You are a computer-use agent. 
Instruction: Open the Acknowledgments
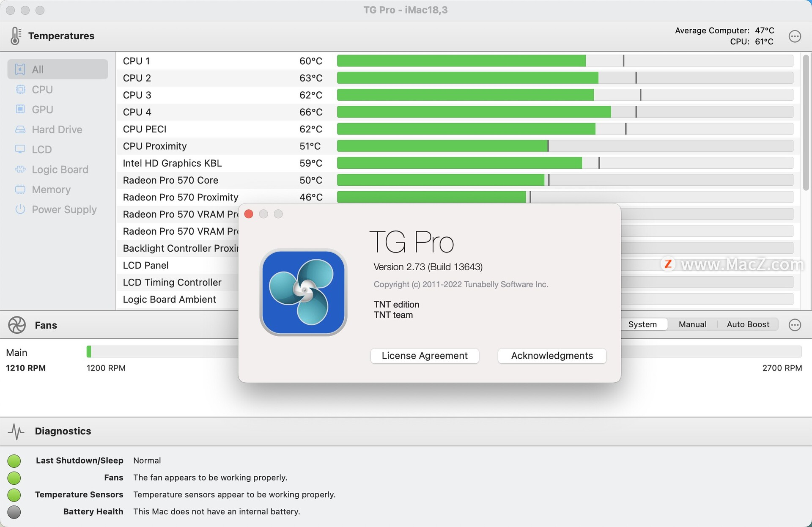(552, 356)
